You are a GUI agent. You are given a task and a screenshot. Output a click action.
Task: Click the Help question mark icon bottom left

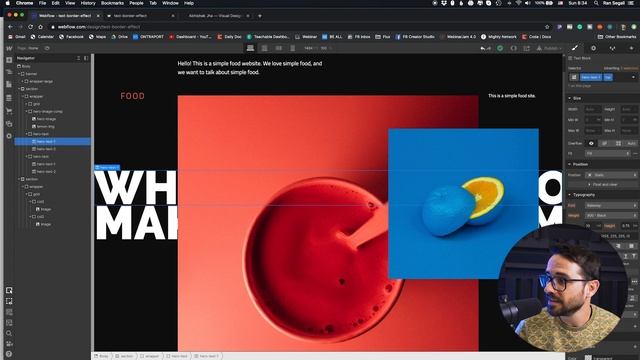click(9, 354)
